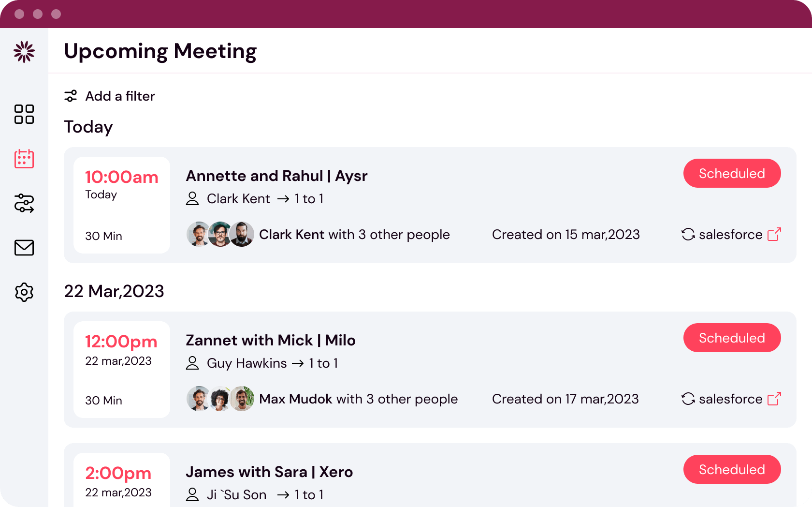Click the 10:00am time card

click(x=122, y=205)
